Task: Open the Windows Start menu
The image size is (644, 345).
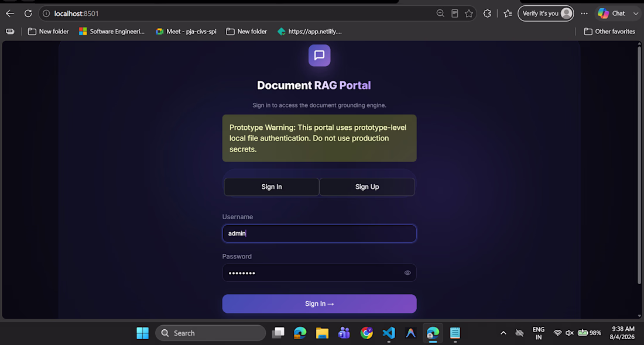Action: pos(142,333)
